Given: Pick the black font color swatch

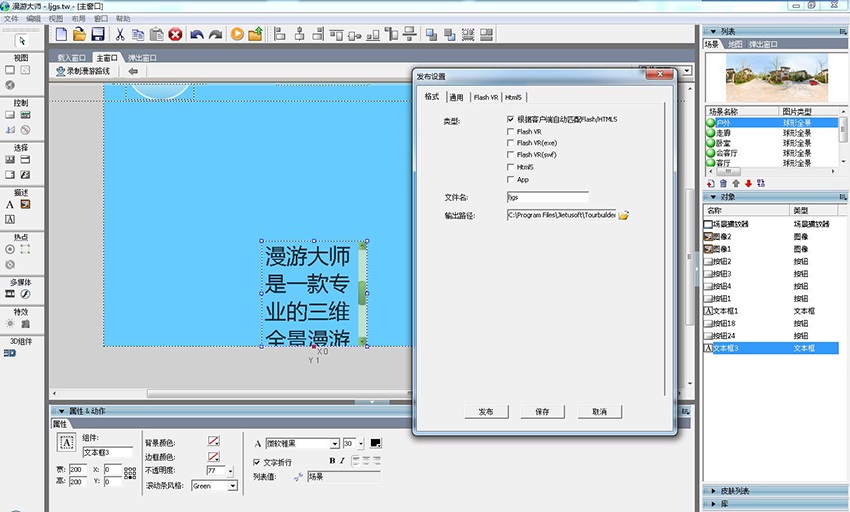Looking at the screenshot, I should pos(375,444).
